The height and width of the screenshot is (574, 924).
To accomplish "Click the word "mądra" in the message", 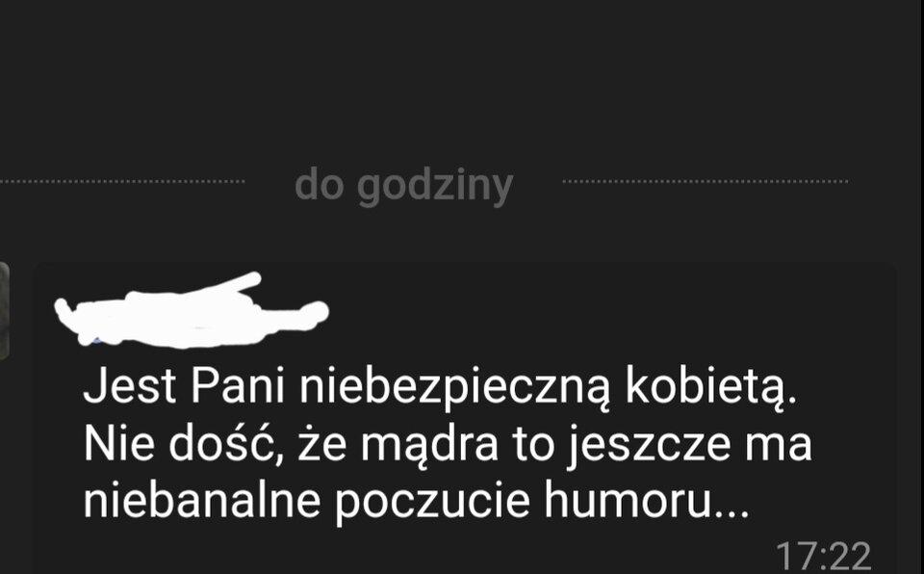I will pos(429,445).
